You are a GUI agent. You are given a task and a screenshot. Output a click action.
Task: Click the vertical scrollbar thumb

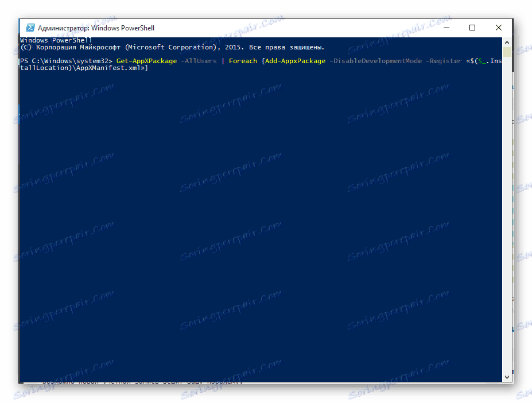(507, 52)
